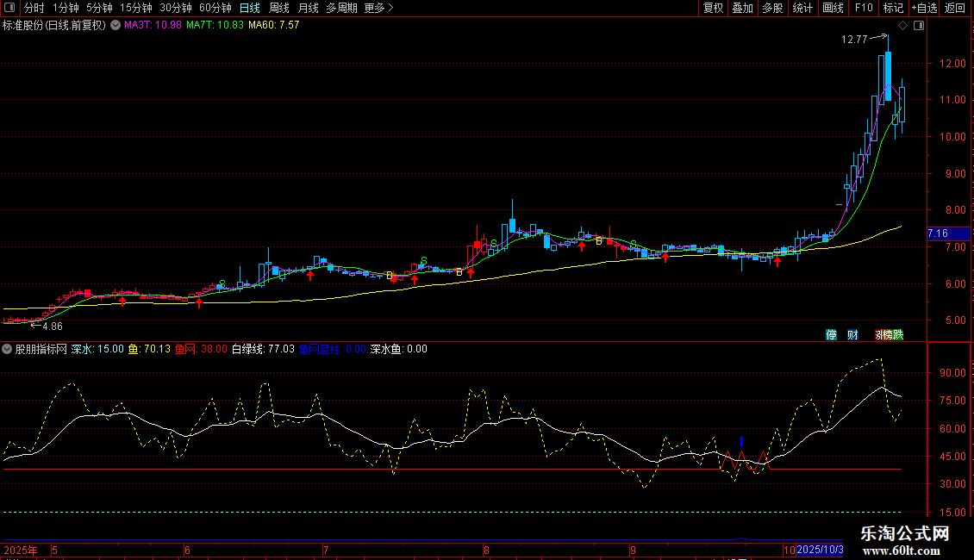This screenshot has height=560, width=974.
Task: Select the 5分钟 period tab
Action: tap(99, 8)
